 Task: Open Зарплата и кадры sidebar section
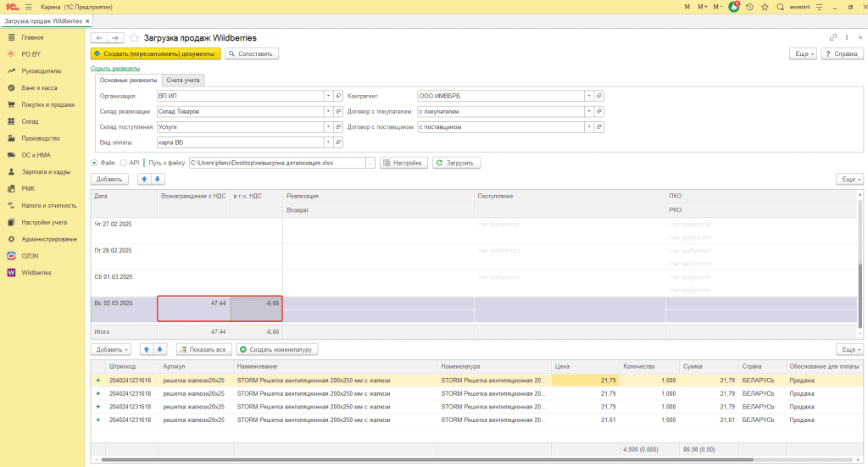click(46, 172)
